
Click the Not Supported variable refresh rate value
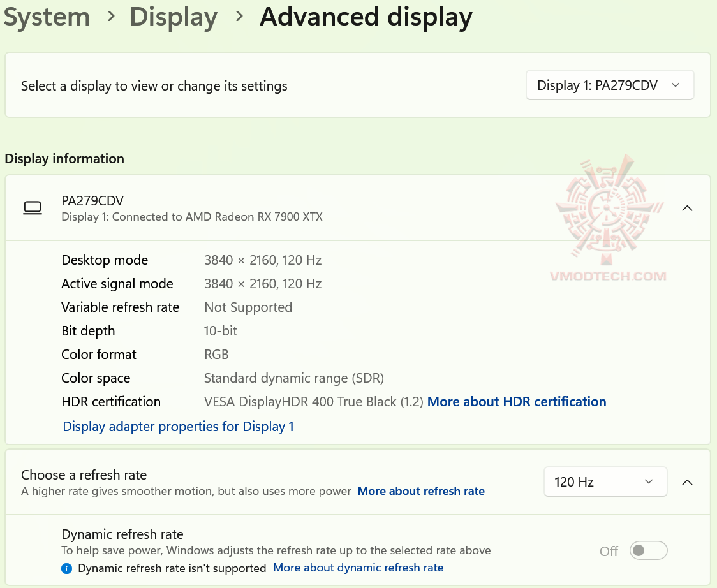click(x=248, y=307)
